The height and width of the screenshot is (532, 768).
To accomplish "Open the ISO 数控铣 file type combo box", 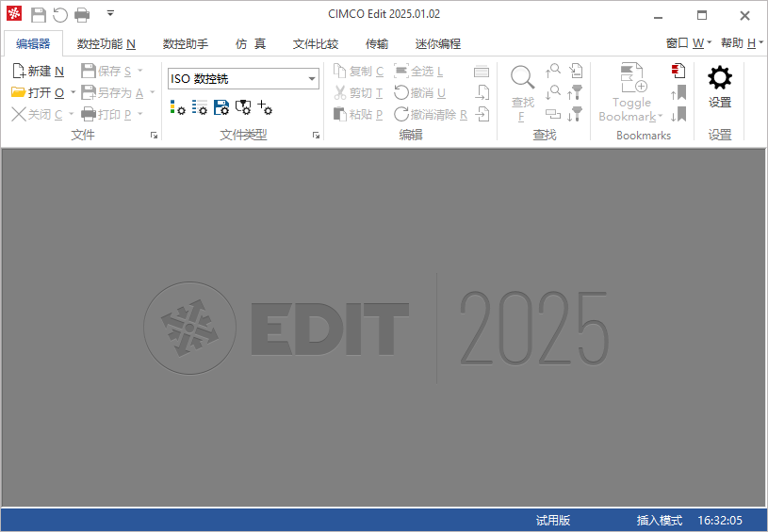I will coord(243,79).
